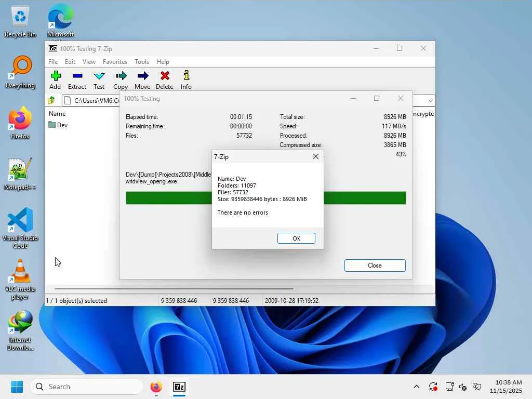The height and width of the screenshot is (399, 532).
Task: Open the Edit menu
Action: point(70,62)
